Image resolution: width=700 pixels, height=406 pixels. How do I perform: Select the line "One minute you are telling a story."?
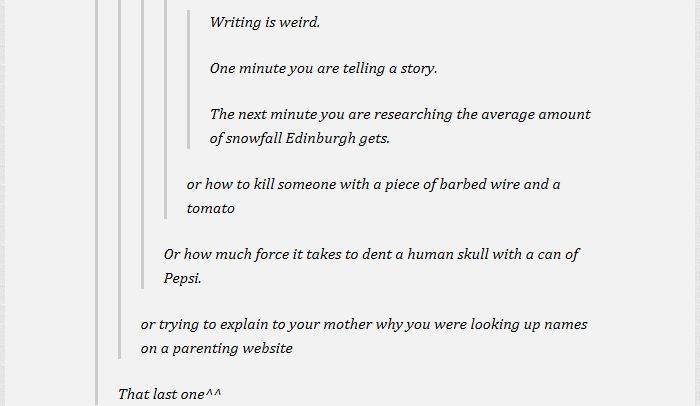(323, 68)
